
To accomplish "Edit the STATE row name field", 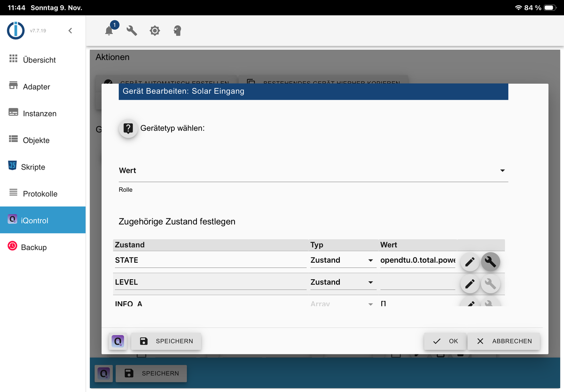I will (210, 260).
